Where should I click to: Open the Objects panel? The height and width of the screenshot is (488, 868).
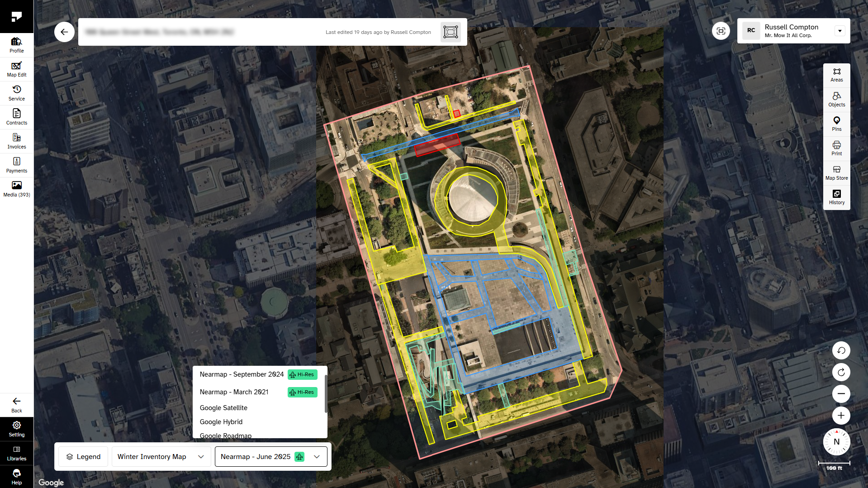pyautogui.click(x=836, y=100)
